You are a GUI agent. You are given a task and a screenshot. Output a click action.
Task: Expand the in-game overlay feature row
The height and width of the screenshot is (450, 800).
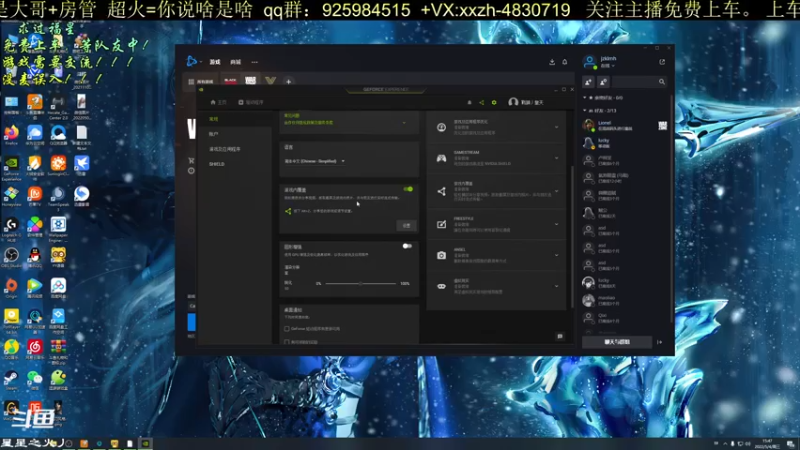557,191
